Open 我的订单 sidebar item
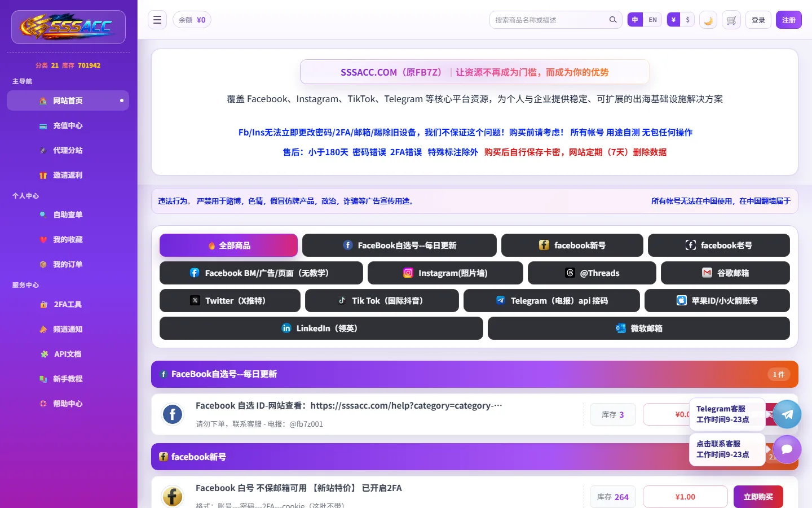The width and height of the screenshot is (812, 508). pos(68,264)
